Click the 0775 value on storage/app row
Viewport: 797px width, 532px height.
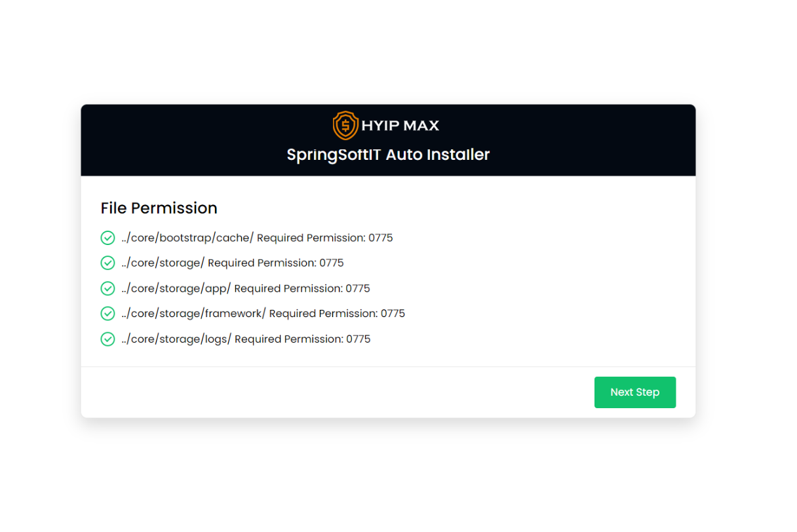pos(358,288)
